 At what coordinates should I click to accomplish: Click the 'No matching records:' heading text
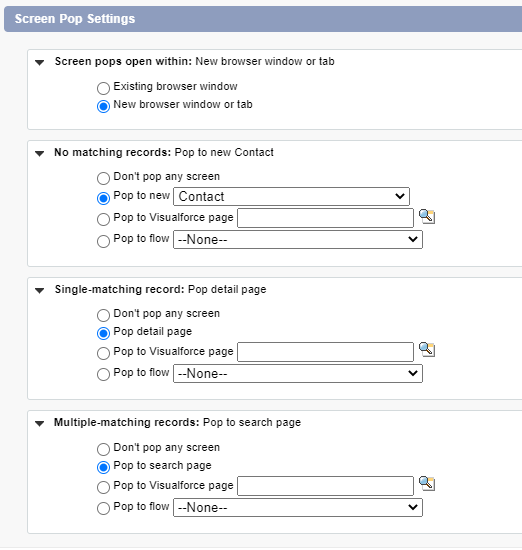click(113, 152)
